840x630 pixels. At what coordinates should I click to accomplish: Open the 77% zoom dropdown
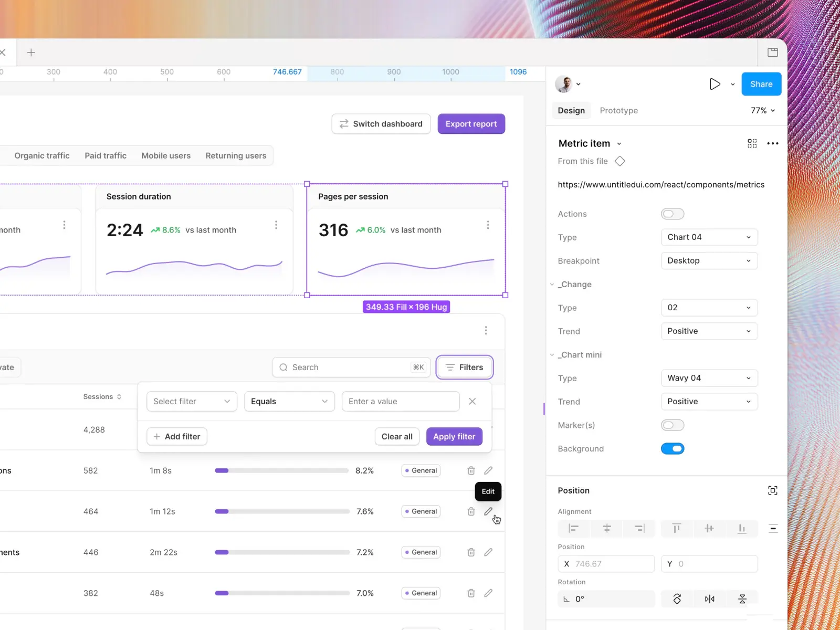pos(763,110)
